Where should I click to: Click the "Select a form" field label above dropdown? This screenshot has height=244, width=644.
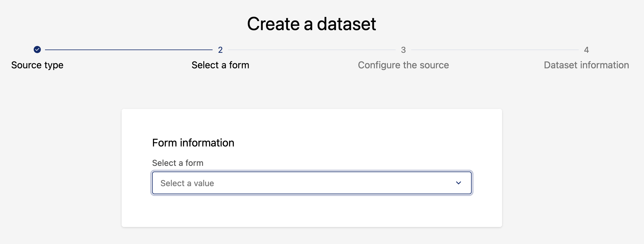[x=178, y=163]
